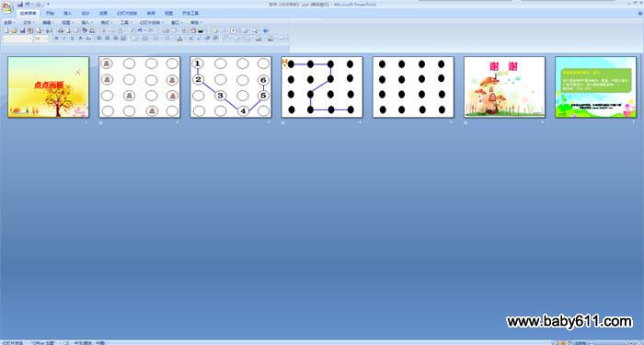
Task: Click the Undo arrow in the quick access bar
Action: 27,4
